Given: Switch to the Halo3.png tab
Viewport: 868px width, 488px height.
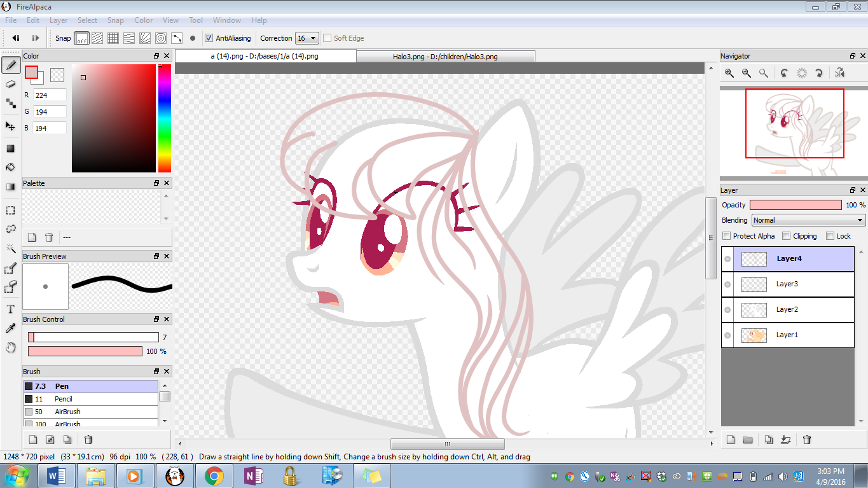Looking at the screenshot, I should 445,57.
